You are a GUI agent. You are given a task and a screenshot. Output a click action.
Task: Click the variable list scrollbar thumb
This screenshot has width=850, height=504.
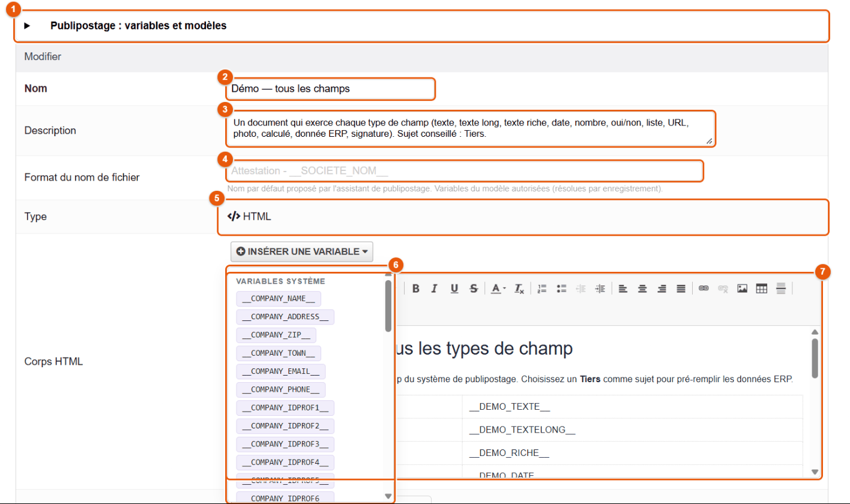click(x=388, y=305)
